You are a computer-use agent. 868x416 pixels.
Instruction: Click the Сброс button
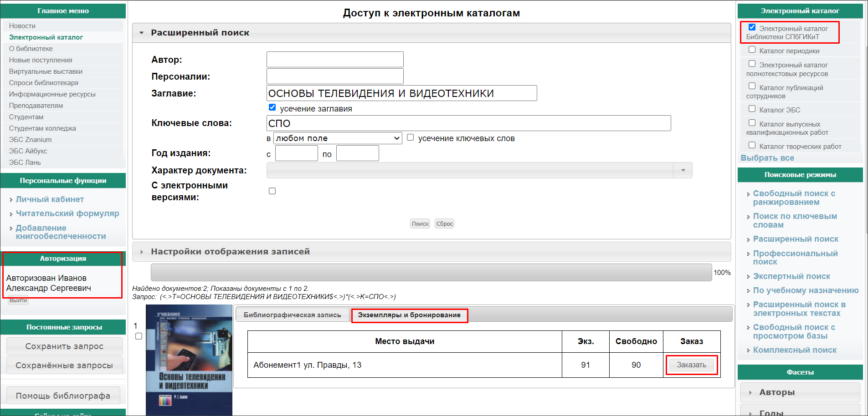pyautogui.click(x=444, y=223)
